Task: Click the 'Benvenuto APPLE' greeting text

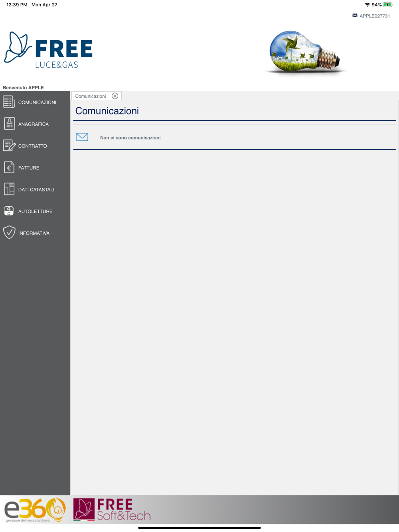Action: coord(23,87)
